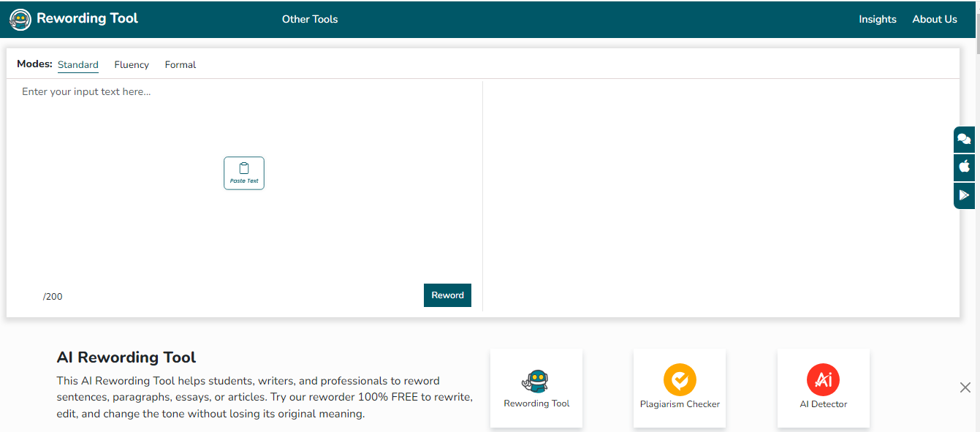
Task: Click the Rewording Tool robot logo
Action: point(20,20)
